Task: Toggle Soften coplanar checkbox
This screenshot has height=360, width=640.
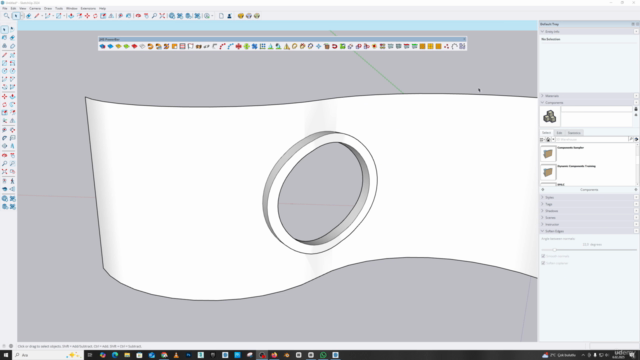Action: point(543,263)
